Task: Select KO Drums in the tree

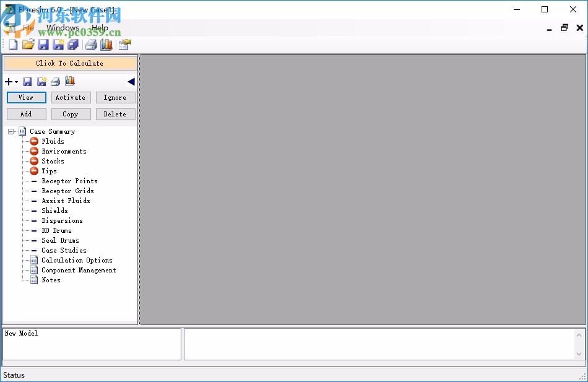Action: point(56,230)
